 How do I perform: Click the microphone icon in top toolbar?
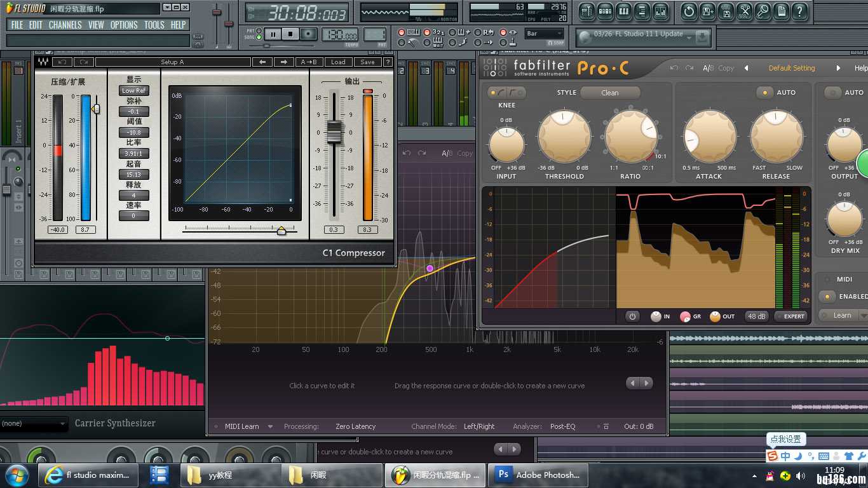coord(763,11)
